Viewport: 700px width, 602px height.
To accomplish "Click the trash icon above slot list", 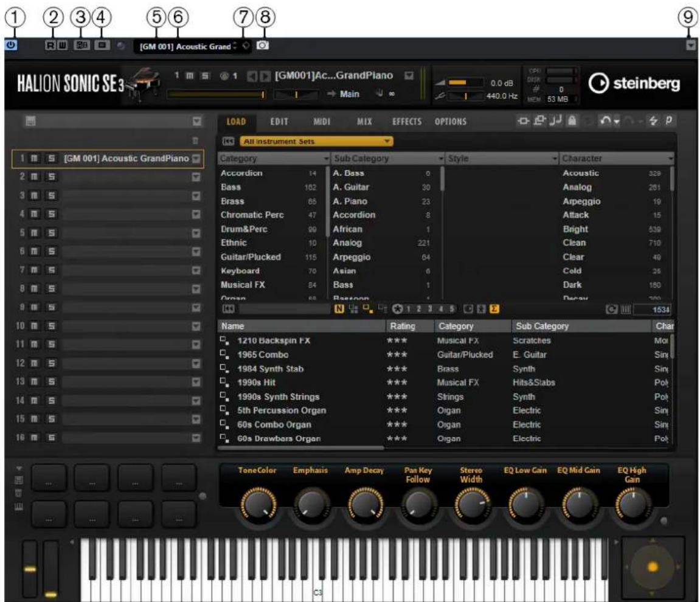I will [195, 141].
